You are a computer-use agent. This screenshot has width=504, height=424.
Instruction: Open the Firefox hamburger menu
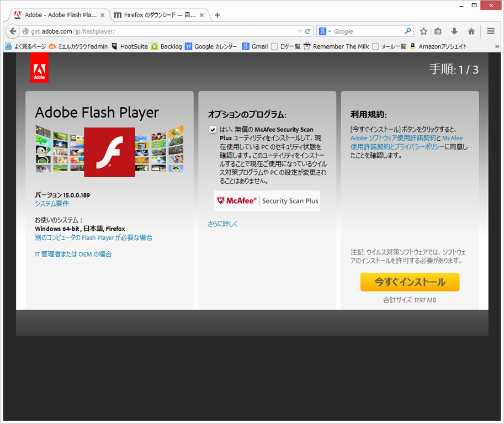491,31
